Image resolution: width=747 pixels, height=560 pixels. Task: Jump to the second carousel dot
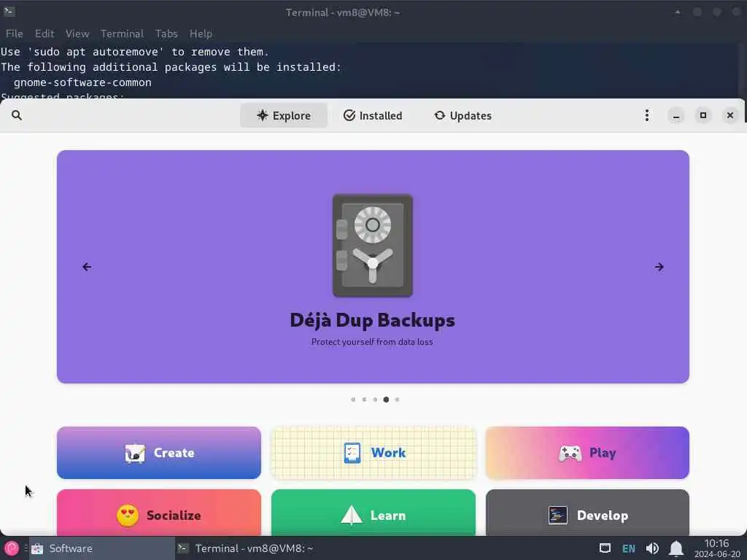(364, 400)
